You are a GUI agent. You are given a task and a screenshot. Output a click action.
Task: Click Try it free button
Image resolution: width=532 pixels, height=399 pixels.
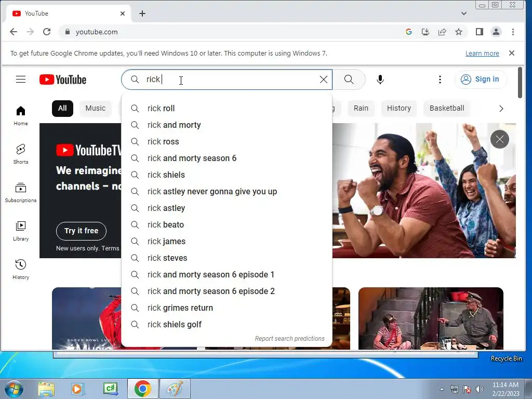(81, 231)
